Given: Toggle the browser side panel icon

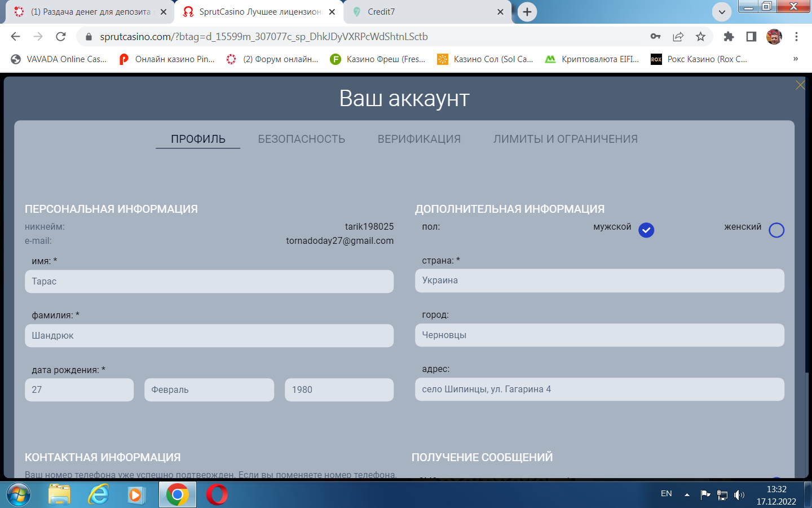Looking at the screenshot, I should [751, 37].
